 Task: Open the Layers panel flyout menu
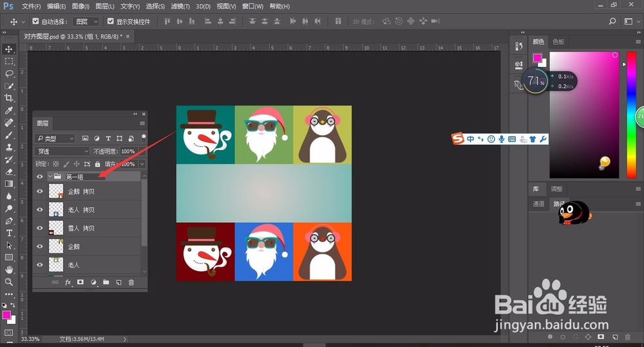142,123
